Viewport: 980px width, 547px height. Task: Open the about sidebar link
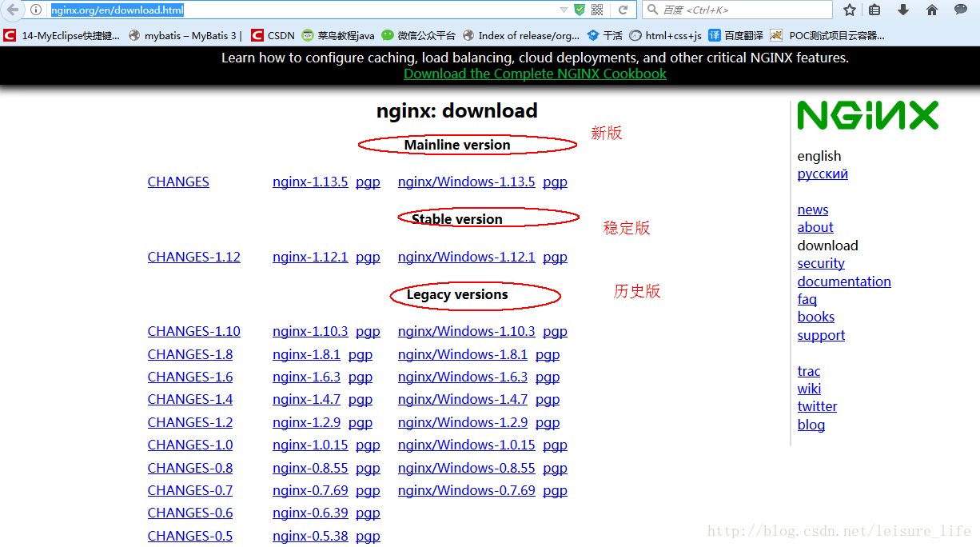click(x=815, y=227)
